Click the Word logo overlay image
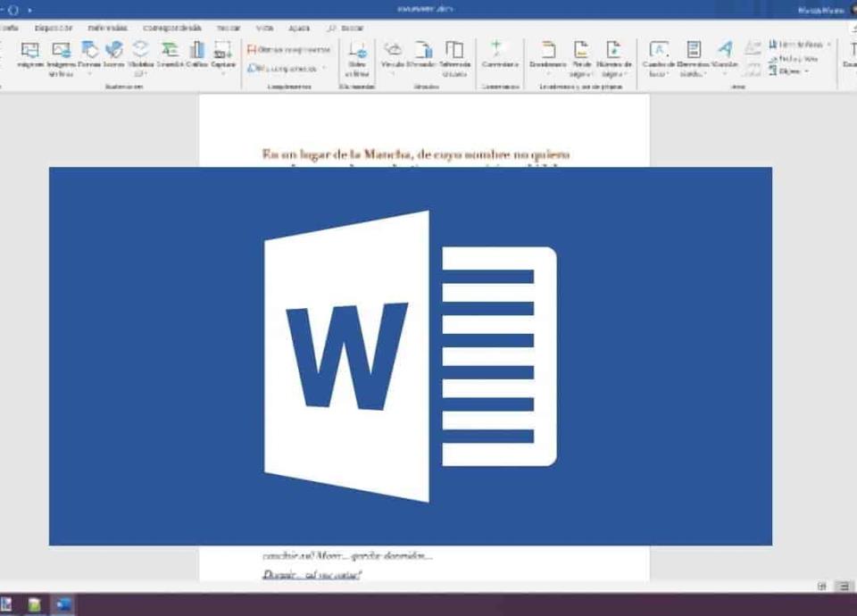This screenshot has height=616, width=857. point(411,356)
